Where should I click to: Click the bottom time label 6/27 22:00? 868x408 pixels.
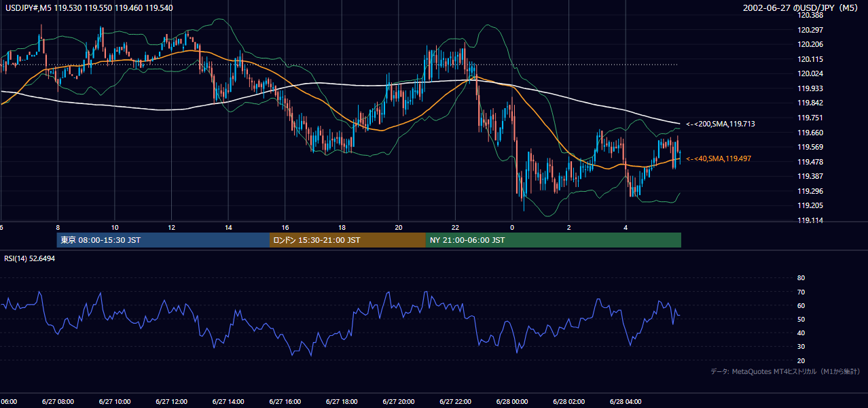[455, 401]
